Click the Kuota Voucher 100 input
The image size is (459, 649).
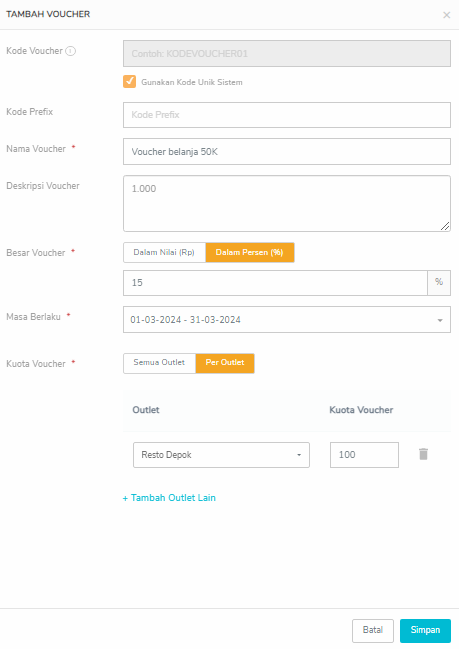(364, 455)
